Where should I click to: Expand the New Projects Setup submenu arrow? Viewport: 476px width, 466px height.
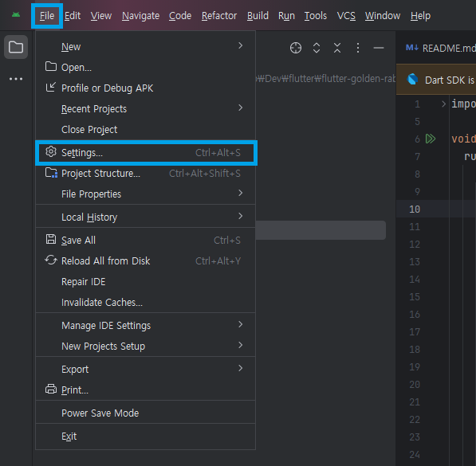point(241,345)
